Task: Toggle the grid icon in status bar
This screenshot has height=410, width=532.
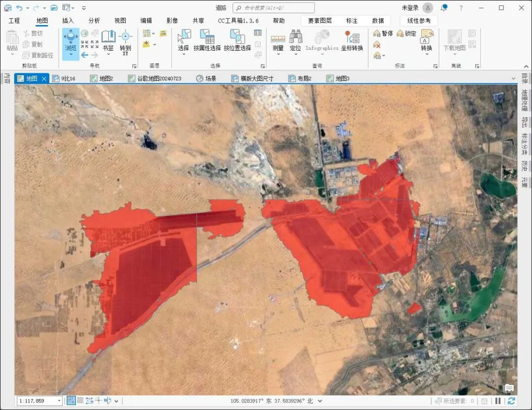Action: (x=80, y=401)
